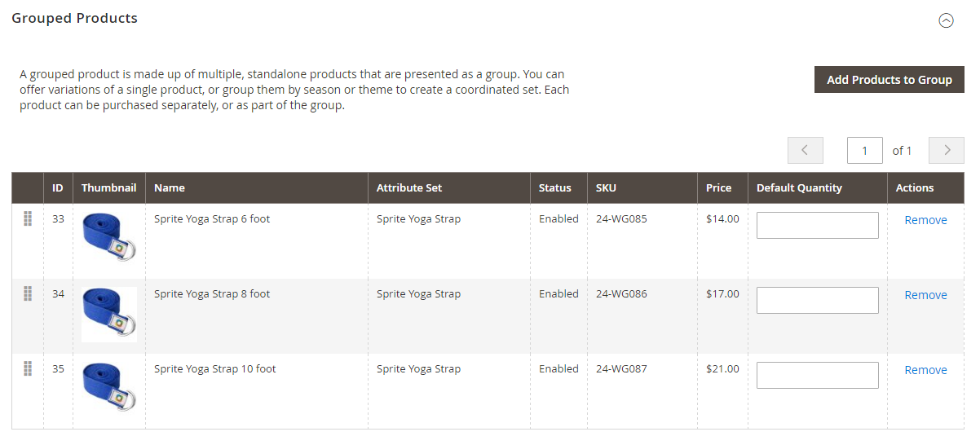Grab drag handle for Sprite Yoga Strap 8 foot

point(28,293)
